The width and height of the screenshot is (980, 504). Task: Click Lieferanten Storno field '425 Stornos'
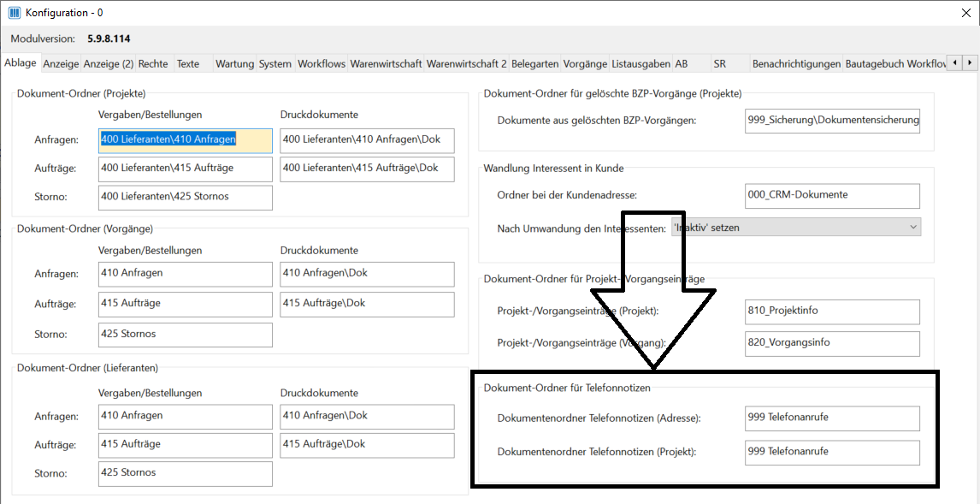186,474
